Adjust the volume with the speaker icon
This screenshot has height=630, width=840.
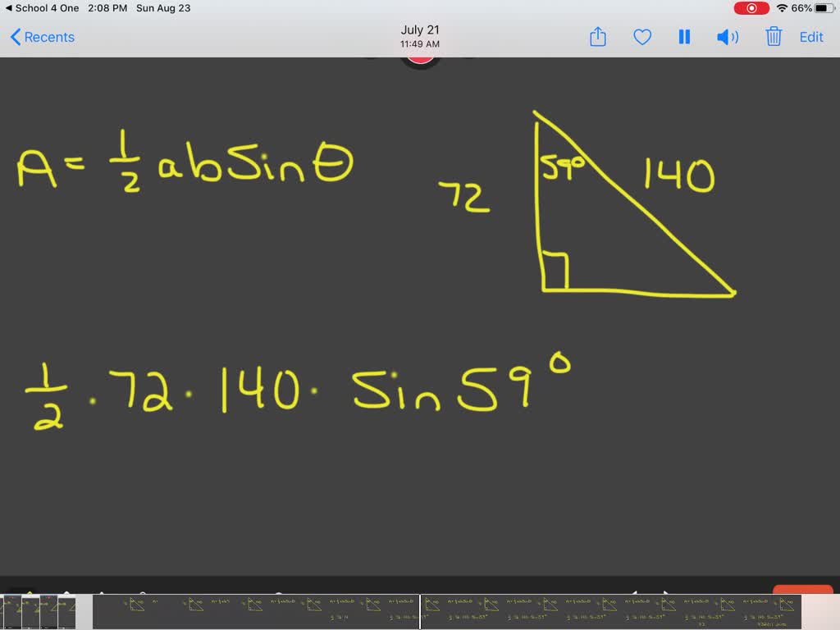[x=727, y=37]
